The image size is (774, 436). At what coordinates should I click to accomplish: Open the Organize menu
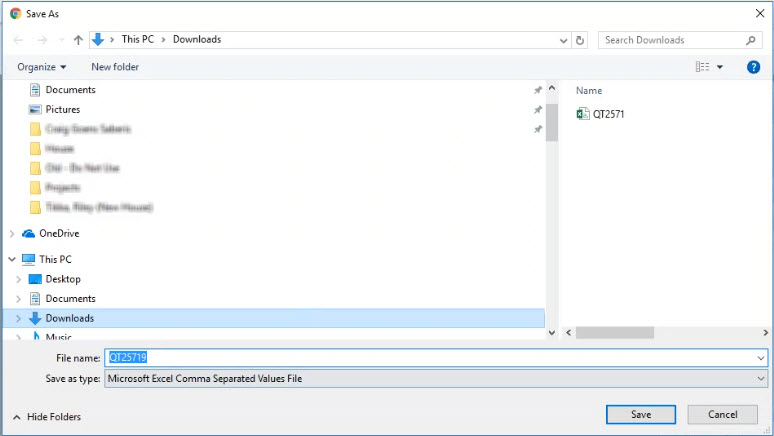click(x=42, y=67)
